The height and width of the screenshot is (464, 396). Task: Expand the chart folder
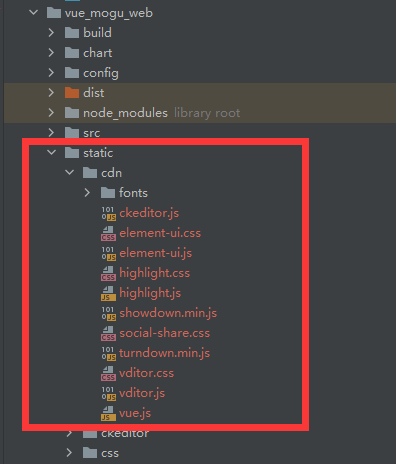pos(51,53)
